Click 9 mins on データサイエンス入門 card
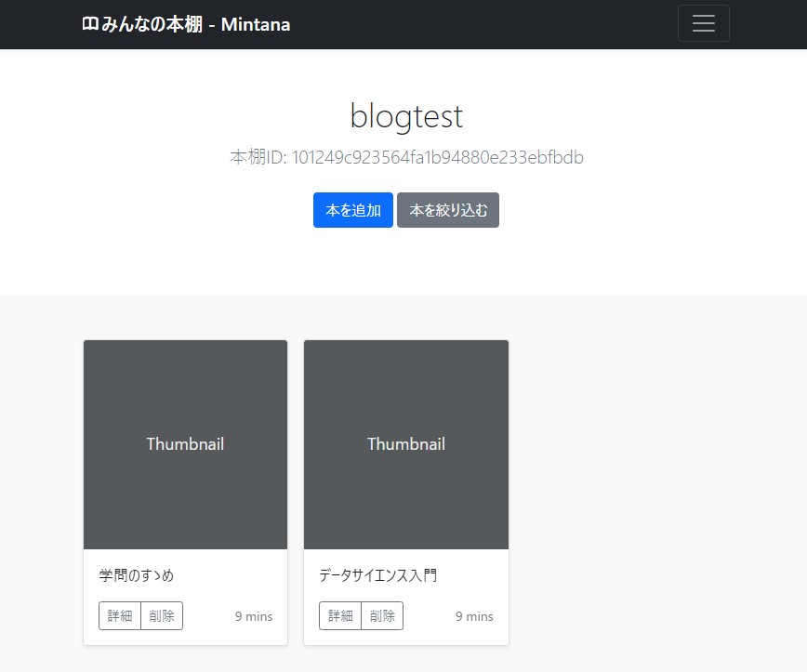807x672 pixels. click(474, 616)
